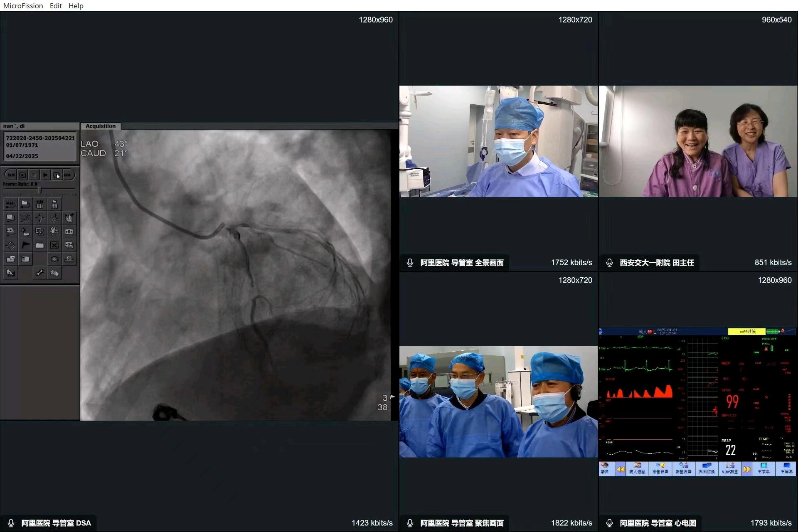Click the X delete icon in tool grid
Screen dimensions: 798x532
[x=54, y=245]
